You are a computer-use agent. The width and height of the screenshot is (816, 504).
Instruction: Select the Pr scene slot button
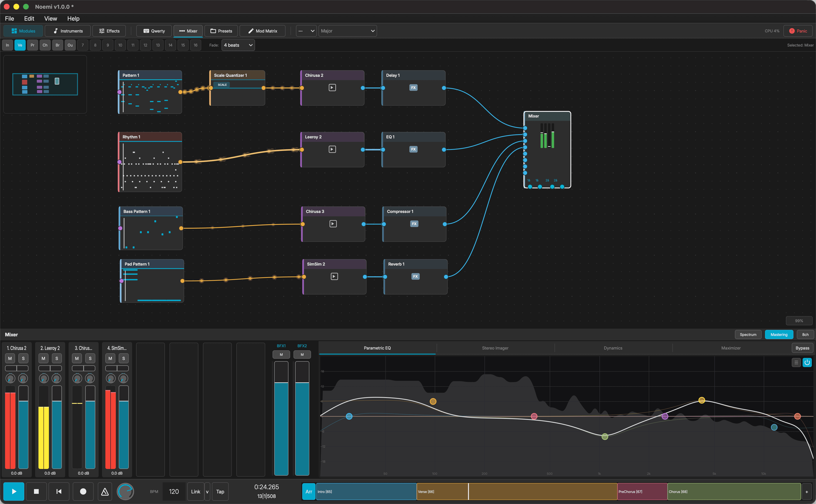pyautogui.click(x=32, y=45)
